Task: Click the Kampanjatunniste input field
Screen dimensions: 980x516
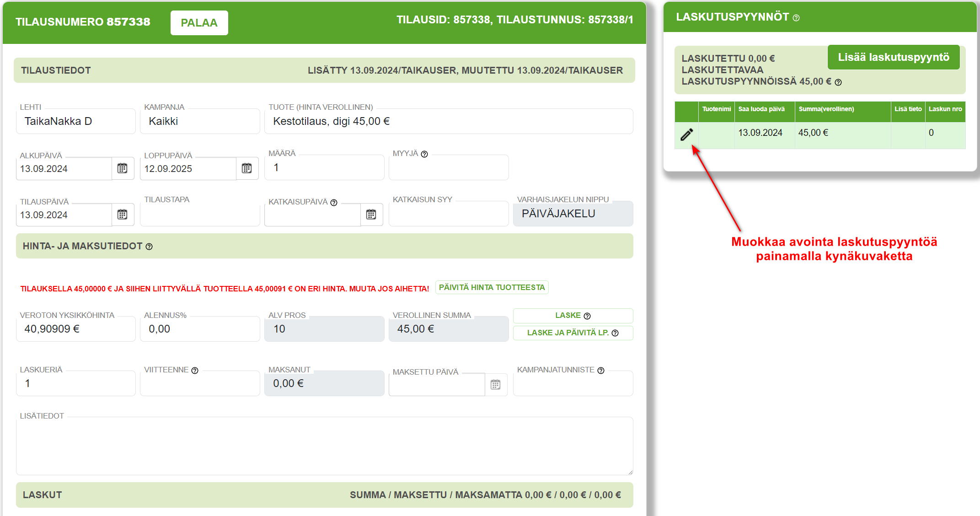Action: coord(573,383)
